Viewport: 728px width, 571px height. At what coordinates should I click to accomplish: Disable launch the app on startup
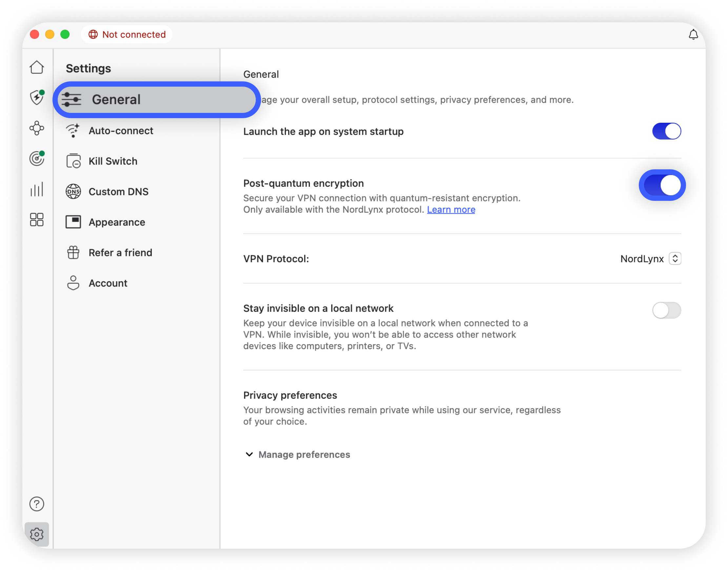[x=666, y=131]
